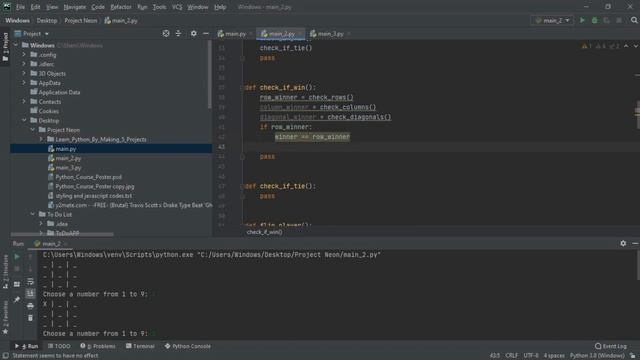Toggle soft-wrap in Run console
The width and height of the screenshot is (640, 360).
pyautogui.click(x=30, y=282)
